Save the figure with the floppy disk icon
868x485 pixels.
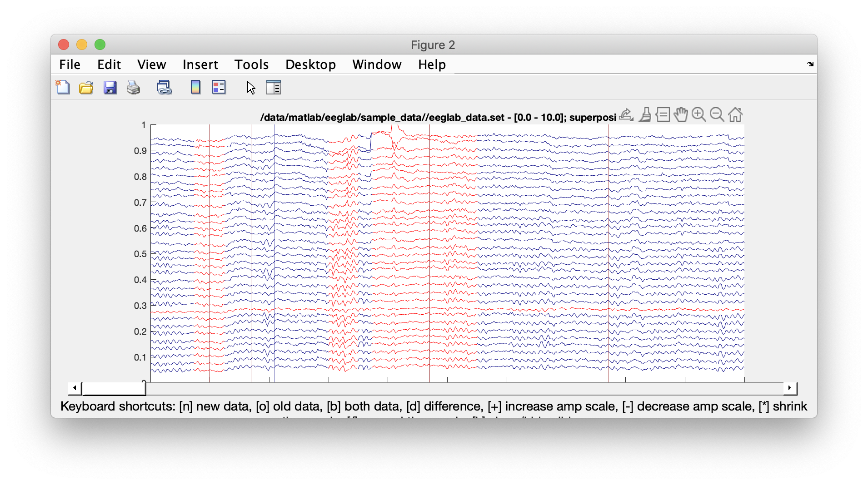[x=110, y=87]
